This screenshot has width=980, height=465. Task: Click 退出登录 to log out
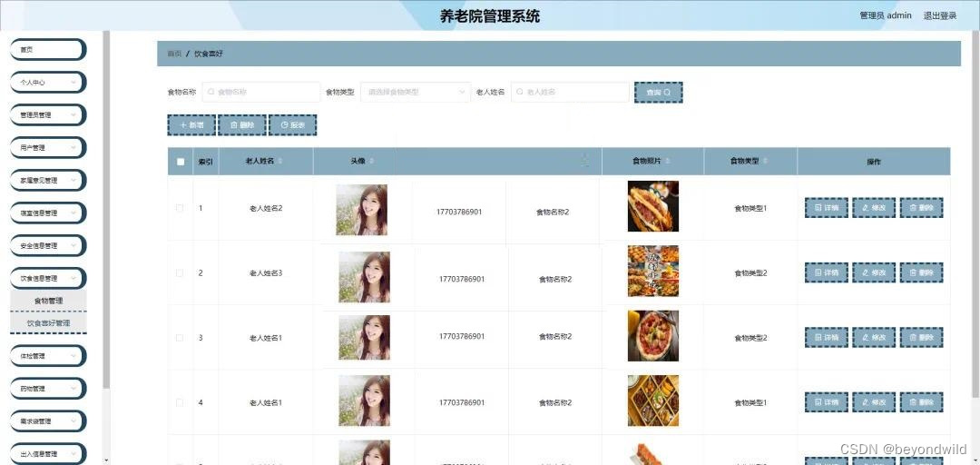tap(940, 15)
